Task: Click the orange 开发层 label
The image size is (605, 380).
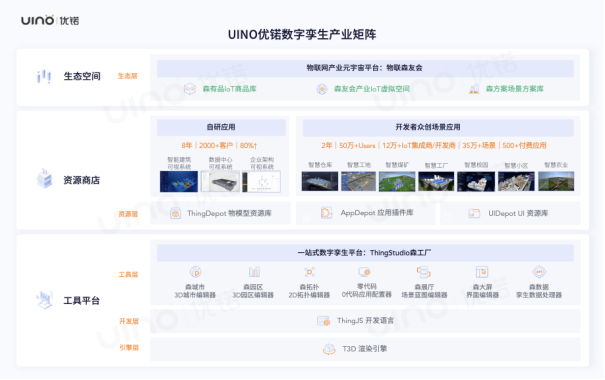Action: [x=129, y=322]
